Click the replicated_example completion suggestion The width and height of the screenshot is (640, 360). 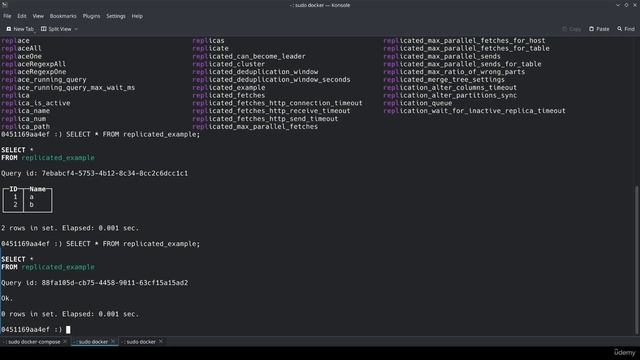click(x=229, y=87)
